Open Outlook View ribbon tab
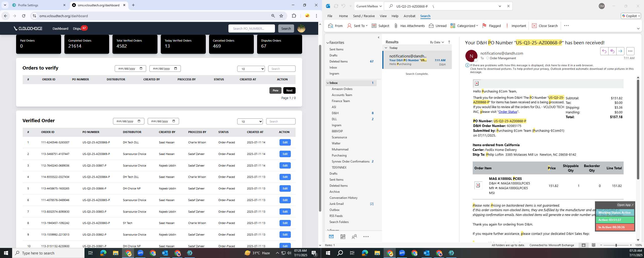The image size is (644, 258). tap(383, 16)
